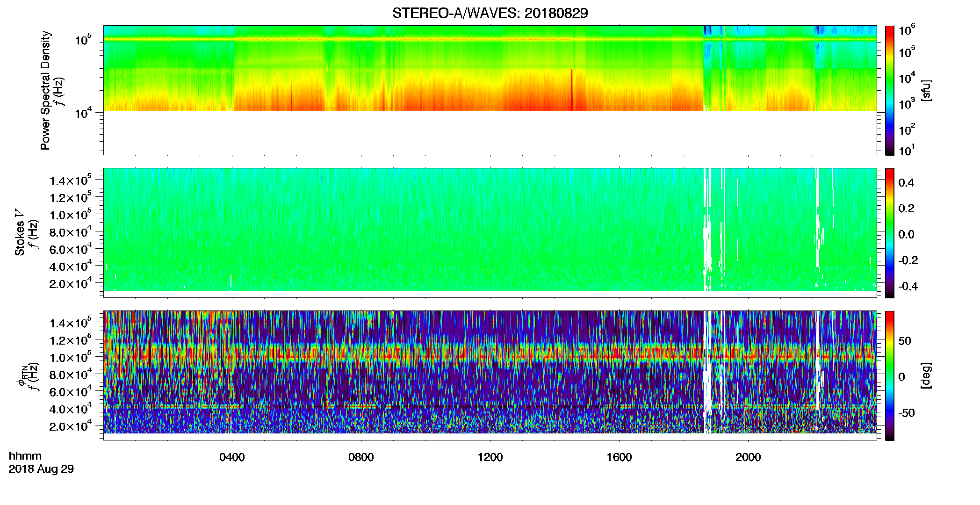Viewport: 980px width, 505px height.
Task: Click the φRTN degree color bar
Action: 889,375
